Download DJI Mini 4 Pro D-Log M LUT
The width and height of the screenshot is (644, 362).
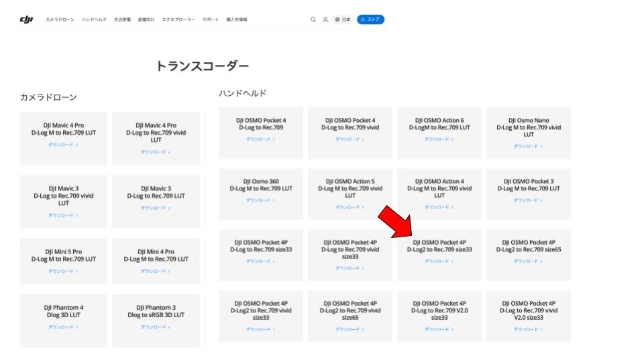coord(156,271)
